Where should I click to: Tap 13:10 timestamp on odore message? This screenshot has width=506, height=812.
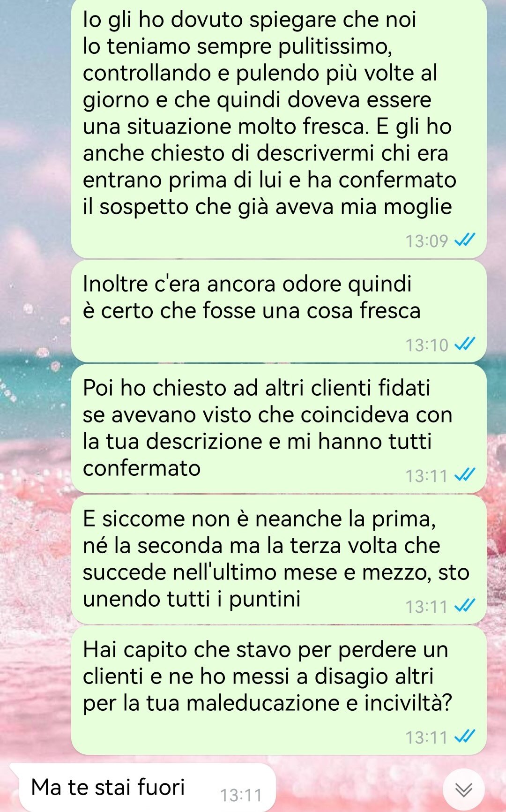(x=427, y=345)
